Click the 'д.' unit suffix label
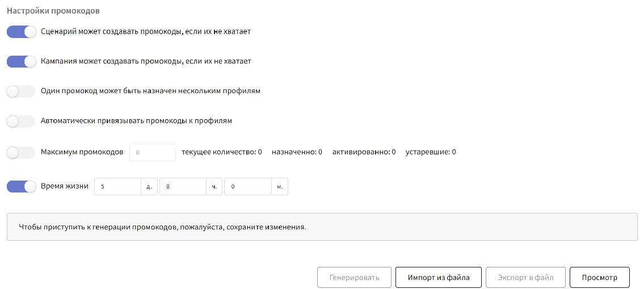 coord(149,186)
